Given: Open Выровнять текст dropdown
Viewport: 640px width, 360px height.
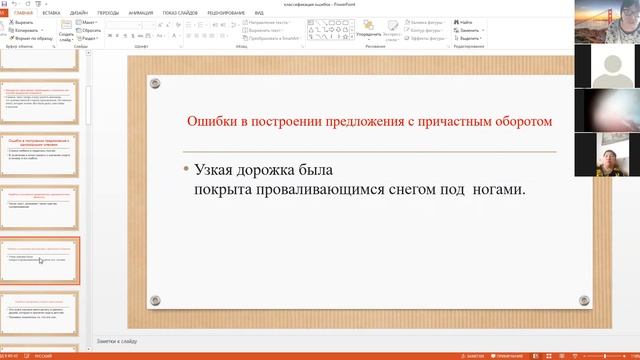Looking at the screenshot, I should coord(263,30).
